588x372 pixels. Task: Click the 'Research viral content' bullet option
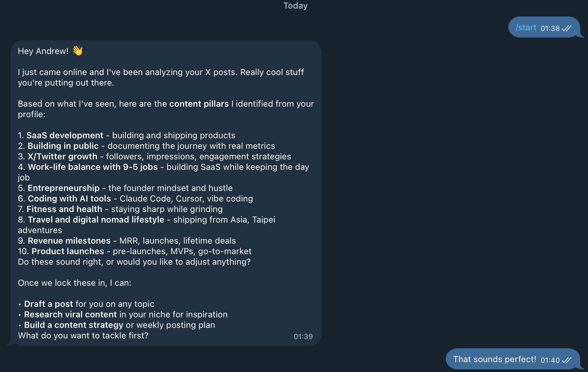(x=70, y=314)
